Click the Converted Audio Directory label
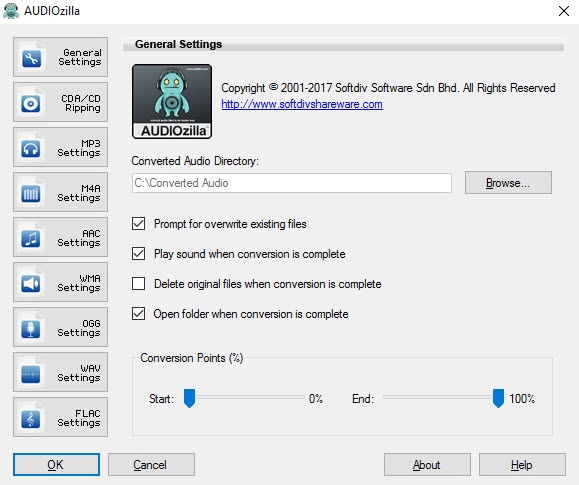Viewport: 579px width, 485px height. (x=195, y=161)
